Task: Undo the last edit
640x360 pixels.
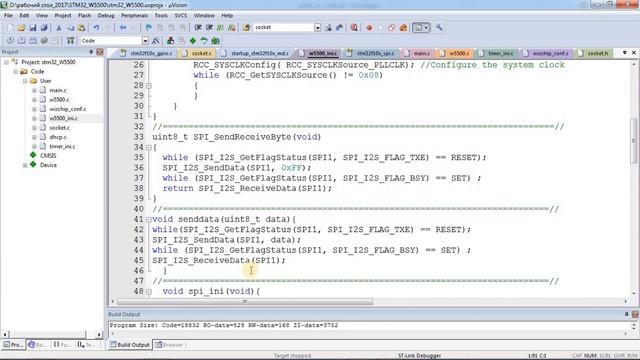Action: (96, 28)
